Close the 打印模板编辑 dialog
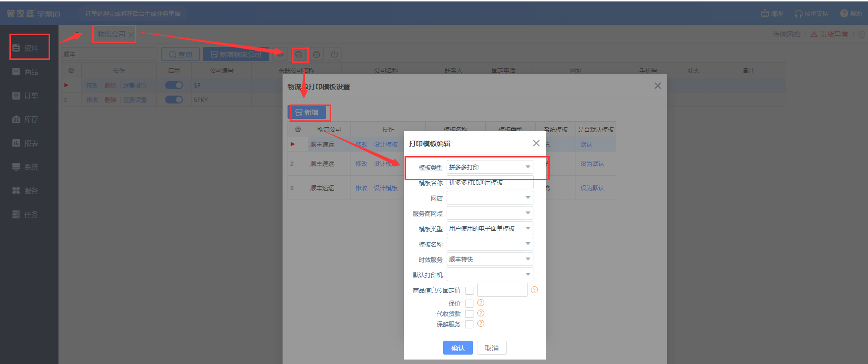 536,143
